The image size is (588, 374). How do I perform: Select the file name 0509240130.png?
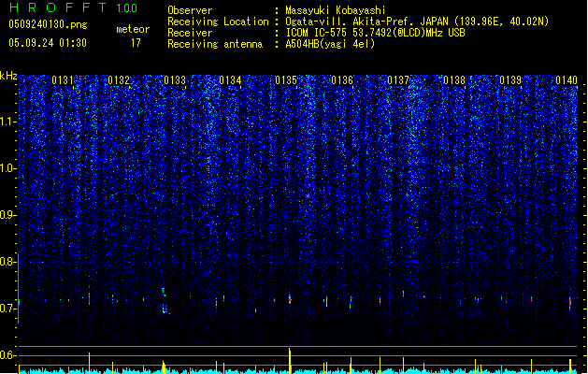pos(48,24)
